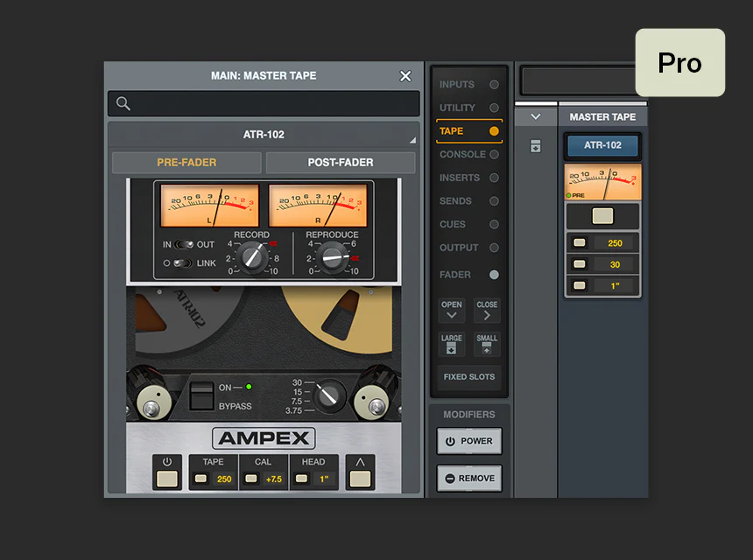The height and width of the screenshot is (560, 753).
Task: Show UTILITY section in the mixer
Action: click(x=457, y=108)
